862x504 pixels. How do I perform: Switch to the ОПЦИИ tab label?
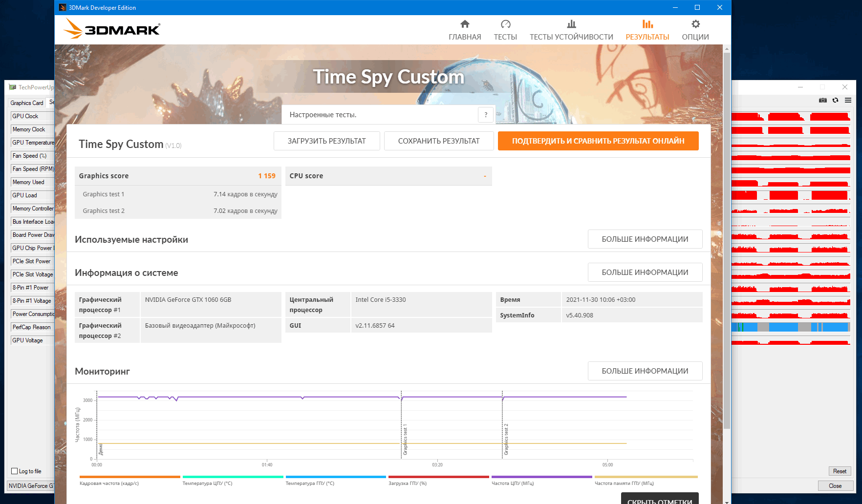coord(695,37)
